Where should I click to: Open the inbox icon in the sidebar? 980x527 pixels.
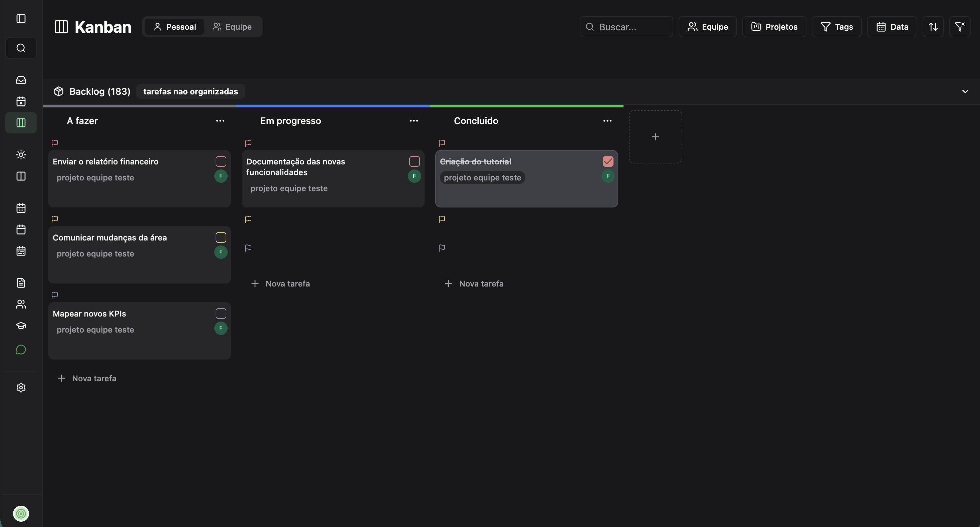21,80
